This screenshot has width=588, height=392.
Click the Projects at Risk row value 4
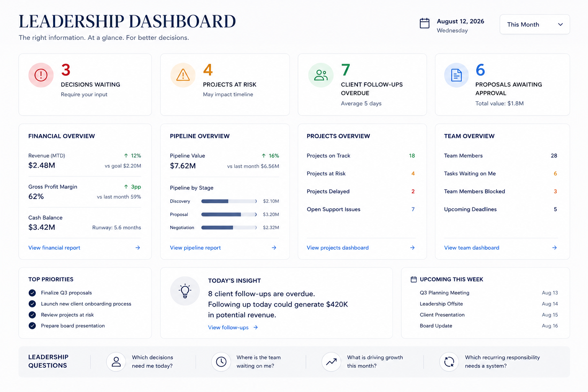coord(413,174)
